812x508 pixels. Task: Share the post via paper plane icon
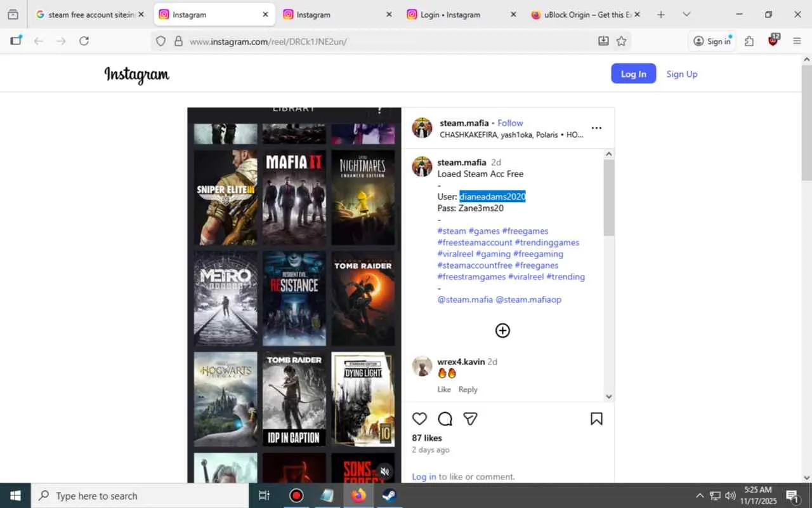470,418
